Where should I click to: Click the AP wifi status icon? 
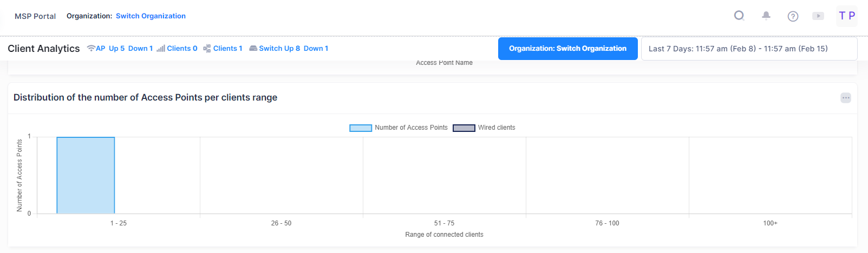[91, 49]
